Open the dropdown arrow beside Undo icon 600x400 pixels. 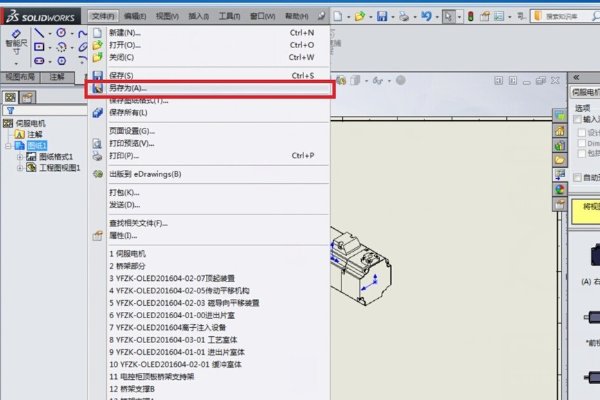point(437,17)
